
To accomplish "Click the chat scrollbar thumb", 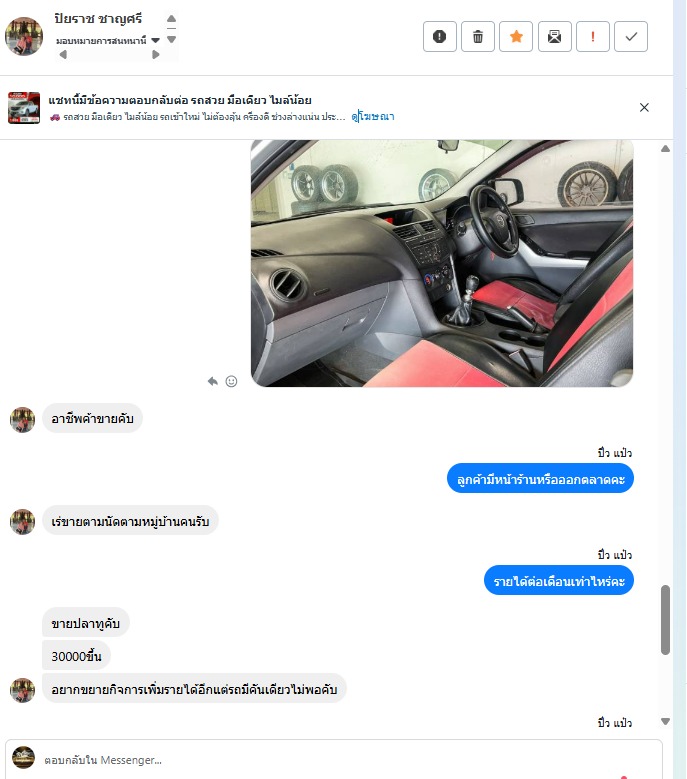I will pyautogui.click(x=666, y=620).
